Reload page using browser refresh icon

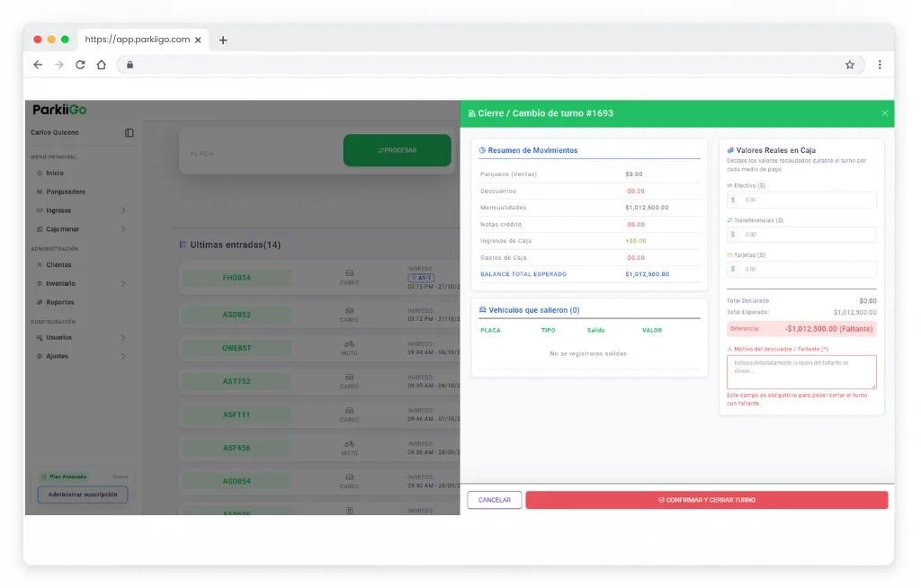[x=80, y=65]
